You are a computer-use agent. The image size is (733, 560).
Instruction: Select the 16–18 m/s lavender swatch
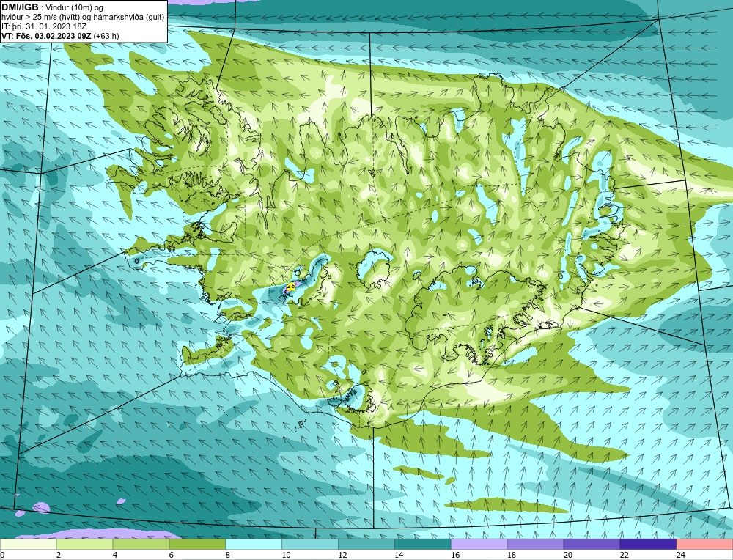[x=479, y=544]
